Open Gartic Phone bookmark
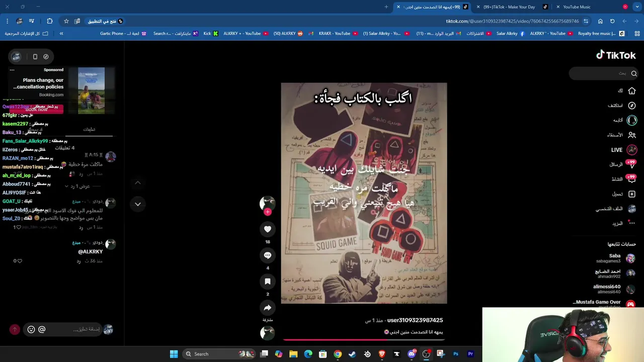 pyautogui.click(x=123, y=34)
